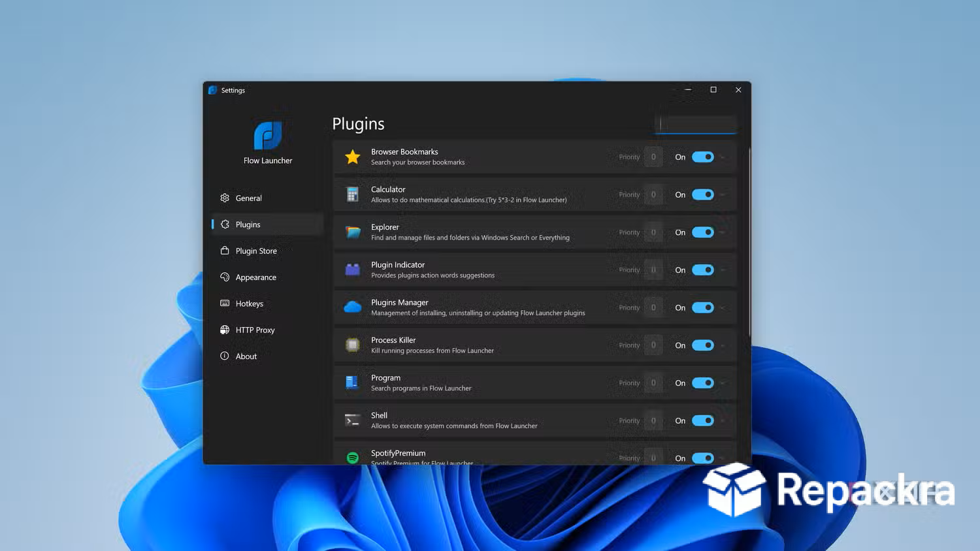
Task: Toggle the SpotifyPremium plugin switch
Action: 703,458
